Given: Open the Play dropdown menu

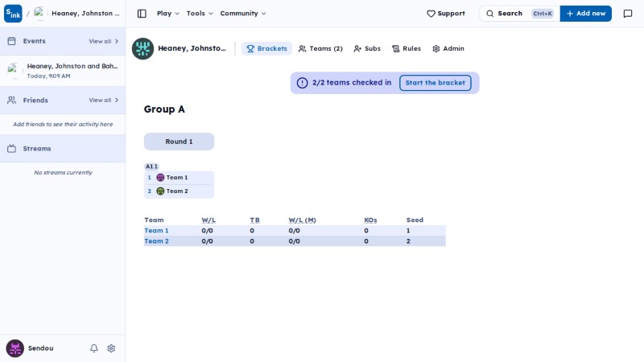Looking at the screenshot, I should click(x=168, y=14).
